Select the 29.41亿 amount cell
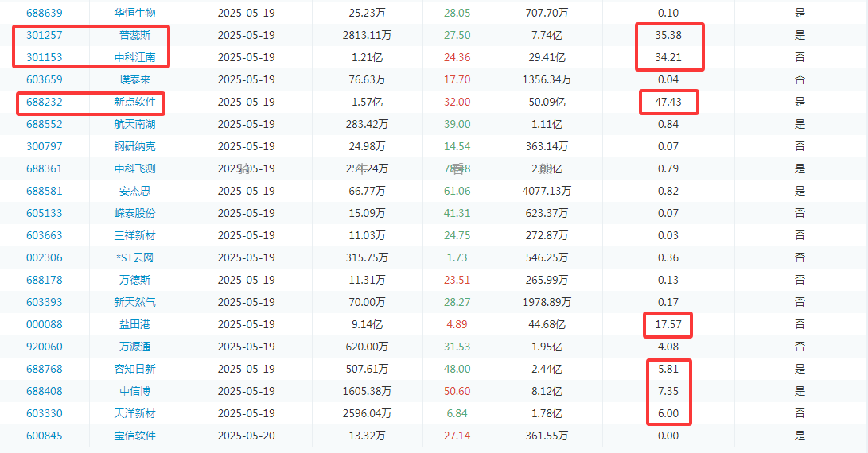Viewport: 868px width, 453px height. coord(547,57)
